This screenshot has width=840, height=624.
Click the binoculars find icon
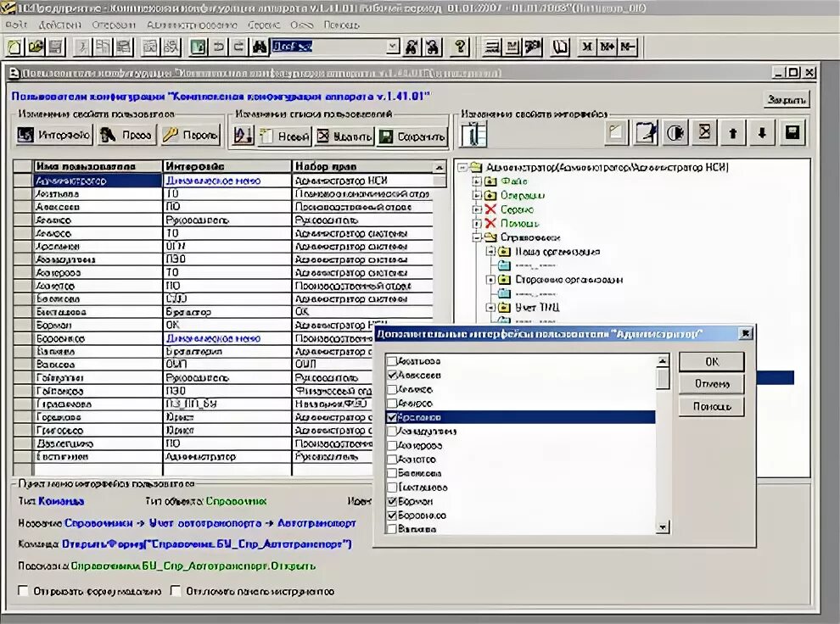(x=260, y=47)
